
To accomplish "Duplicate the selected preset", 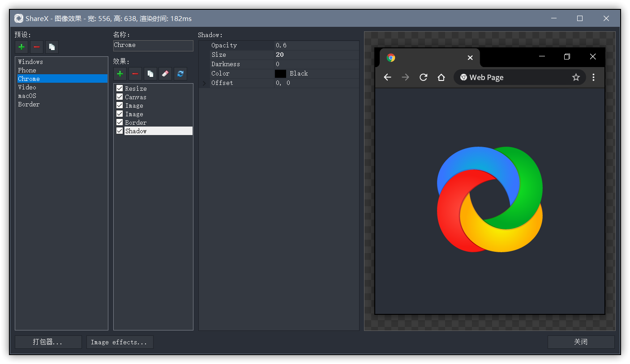I will 52,47.
